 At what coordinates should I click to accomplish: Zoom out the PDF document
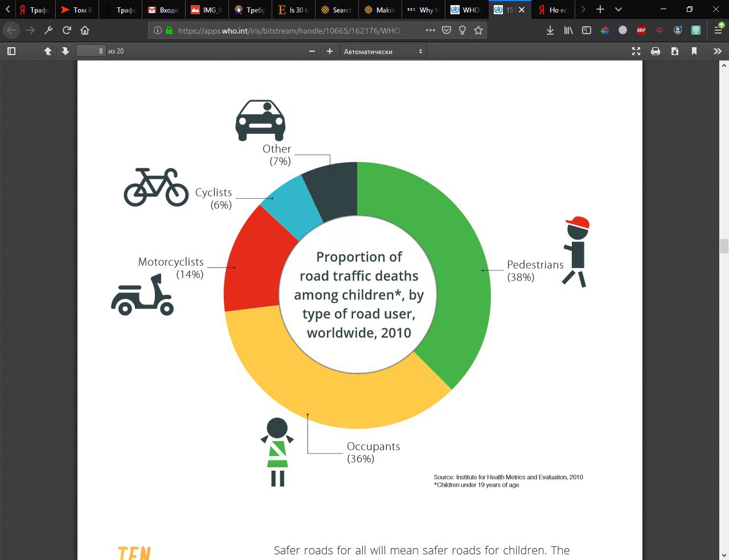tap(312, 51)
